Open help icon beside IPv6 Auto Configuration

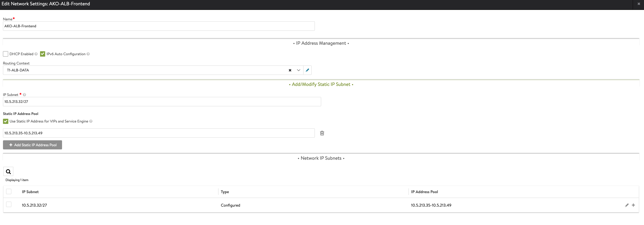[88, 54]
